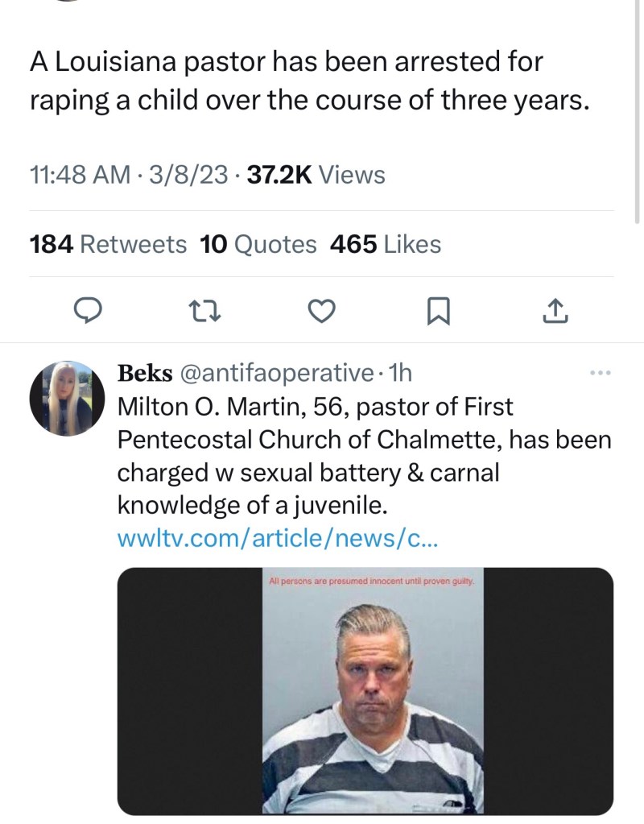Viewport: 644px width, 824px height.
Task: Show the 465 Likes list
Action: (386, 244)
